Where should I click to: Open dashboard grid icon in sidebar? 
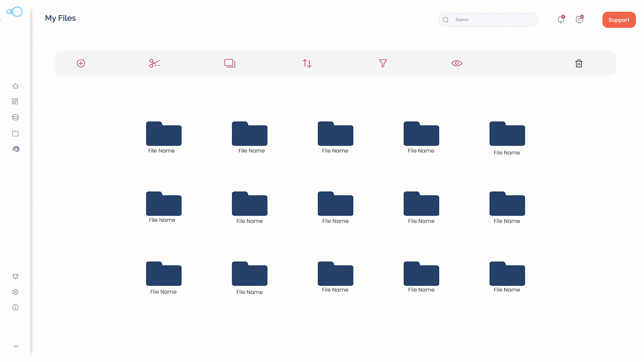15,102
